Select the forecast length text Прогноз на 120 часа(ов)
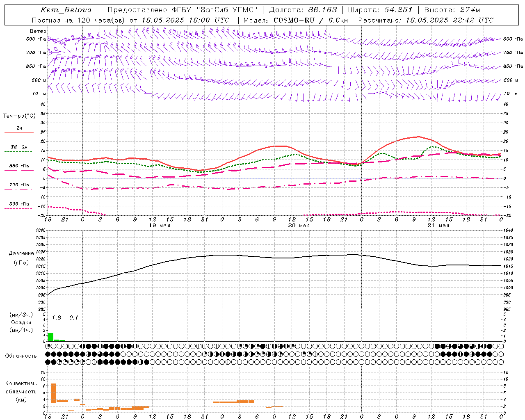Image resolution: width=525 pixels, height=420 pixels. click(79, 20)
